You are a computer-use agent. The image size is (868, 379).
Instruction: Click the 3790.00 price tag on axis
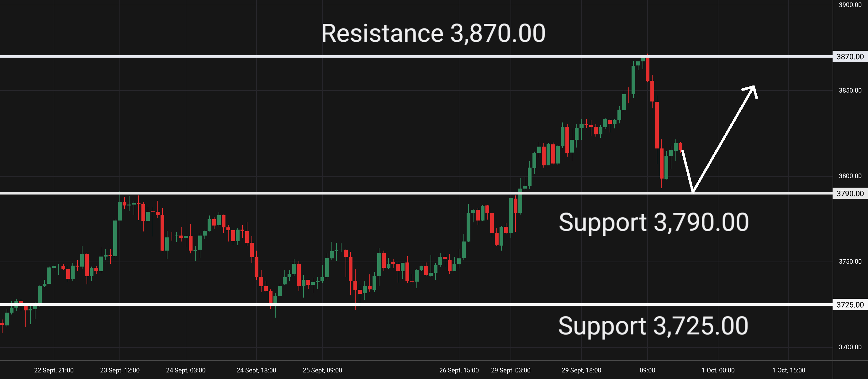click(850, 194)
